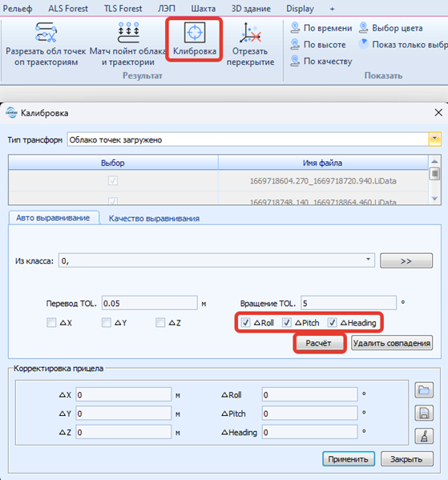Click the Вращение TOL. input field

(x=349, y=303)
